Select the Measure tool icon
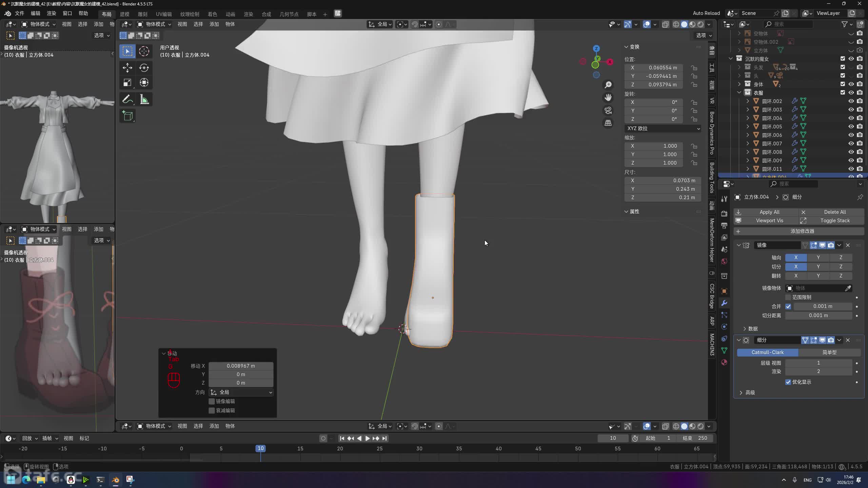Screen dimensions: 868x488 144,100
